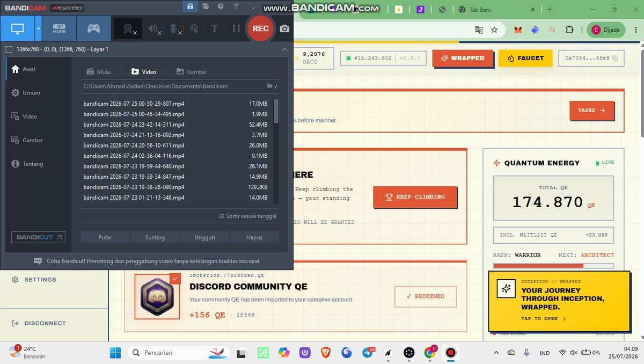The image size is (644, 364).
Task: Toggle the webcam overlay in Bandicam
Action: coord(129,29)
